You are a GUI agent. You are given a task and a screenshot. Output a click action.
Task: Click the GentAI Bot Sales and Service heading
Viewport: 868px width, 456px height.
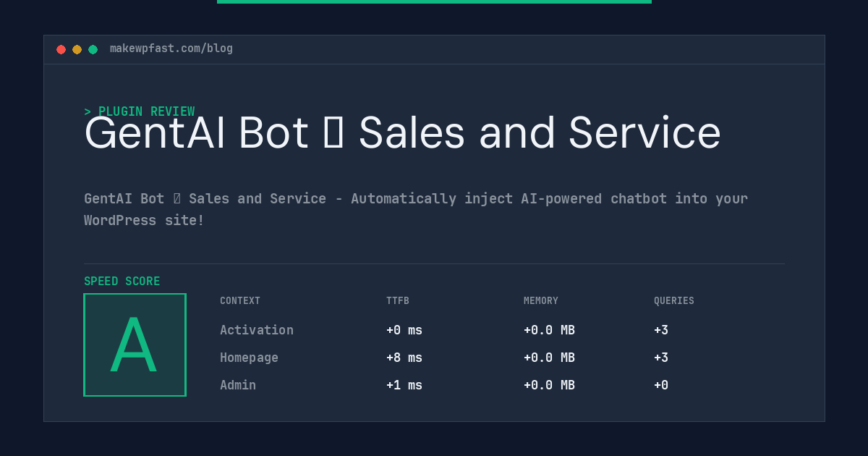click(402, 133)
